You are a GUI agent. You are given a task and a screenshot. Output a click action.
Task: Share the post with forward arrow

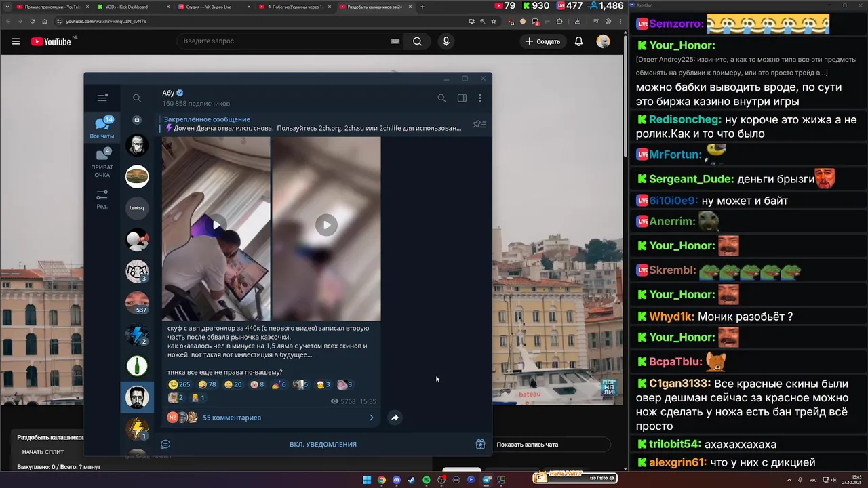click(395, 418)
